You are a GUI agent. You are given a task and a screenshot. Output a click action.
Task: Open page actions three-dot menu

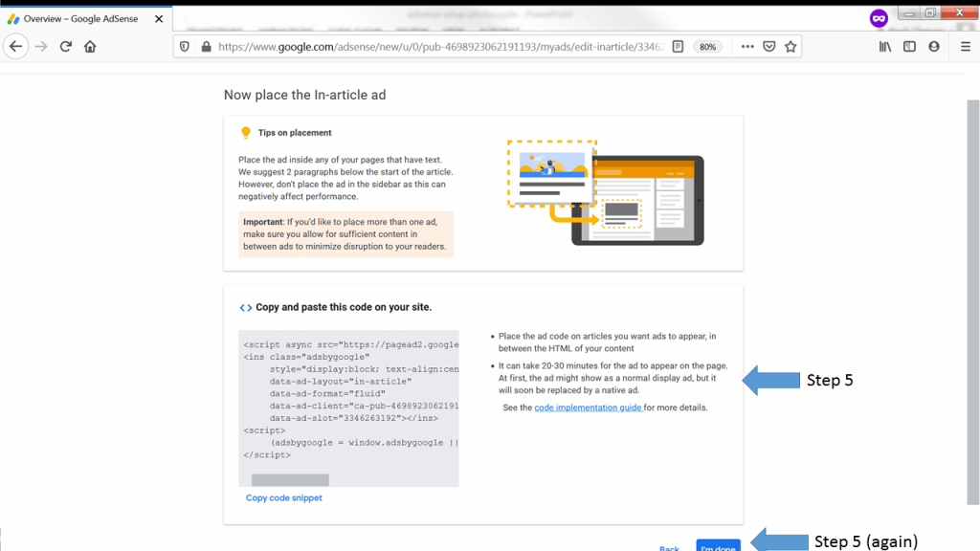[x=747, y=46]
